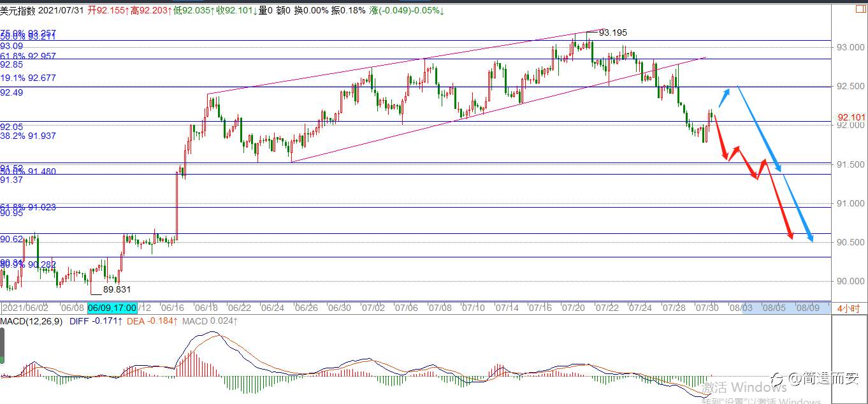Click the 4小时 period selector
Viewport: 868px width, 404px height.
(848, 308)
